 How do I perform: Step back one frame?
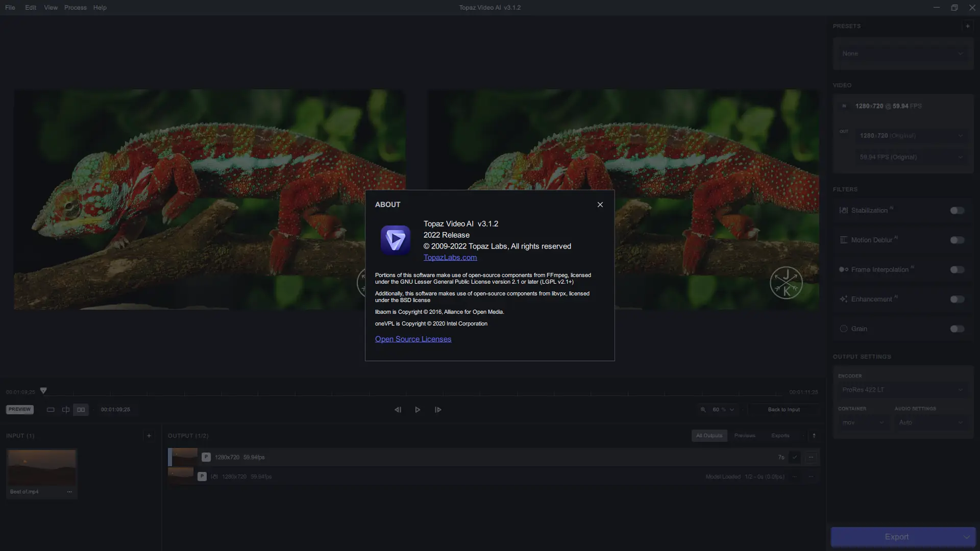[x=398, y=410]
